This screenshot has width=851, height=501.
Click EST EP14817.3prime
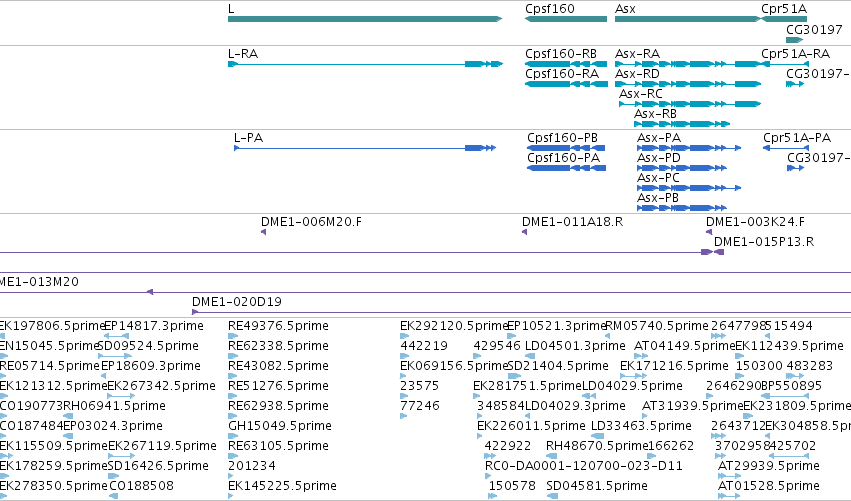[154, 326]
